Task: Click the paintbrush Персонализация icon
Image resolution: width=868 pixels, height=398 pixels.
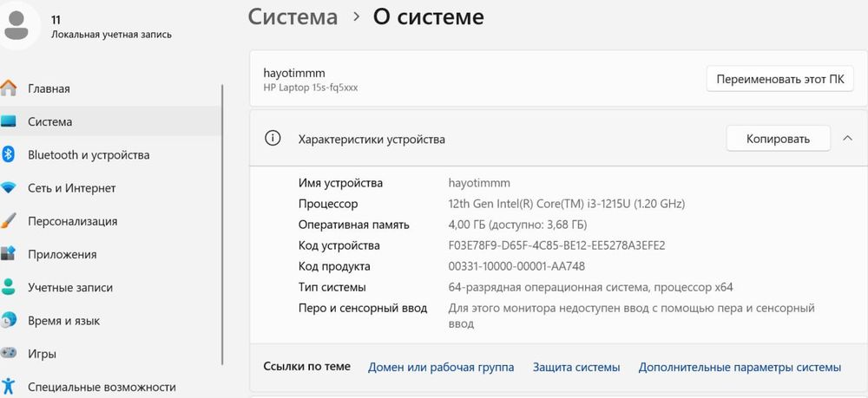Action: (x=8, y=221)
